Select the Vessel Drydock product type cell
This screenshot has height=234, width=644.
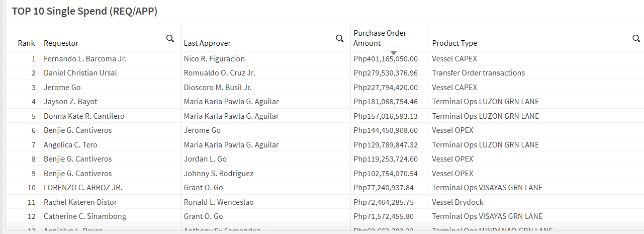(x=457, y=202)
